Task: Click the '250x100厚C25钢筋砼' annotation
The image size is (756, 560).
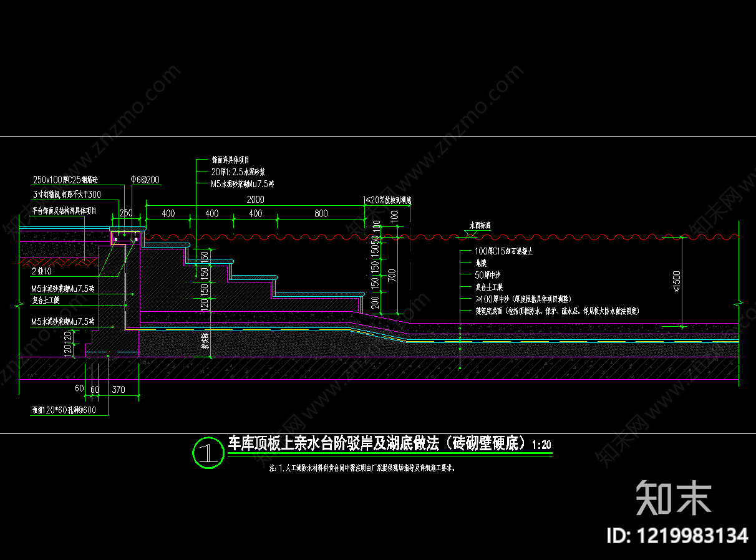Action: pyautogui.click(x=64, y=180)
